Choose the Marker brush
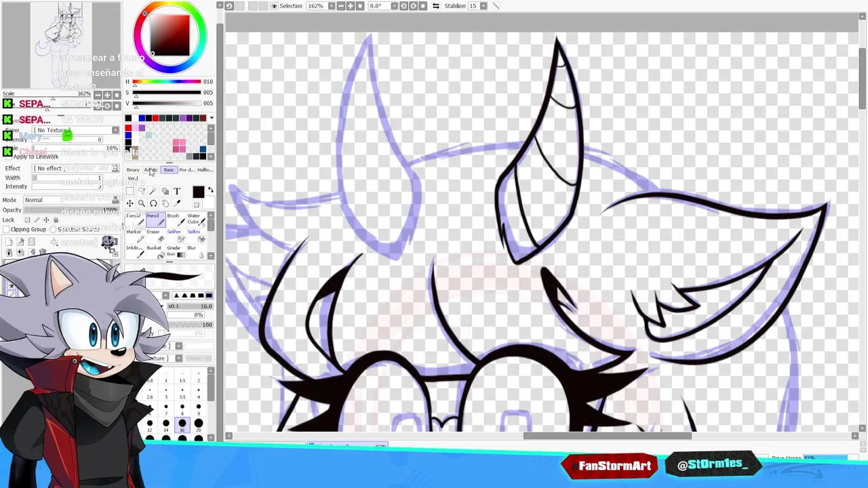This screenshot has height=488, width=868. [136, 236]
